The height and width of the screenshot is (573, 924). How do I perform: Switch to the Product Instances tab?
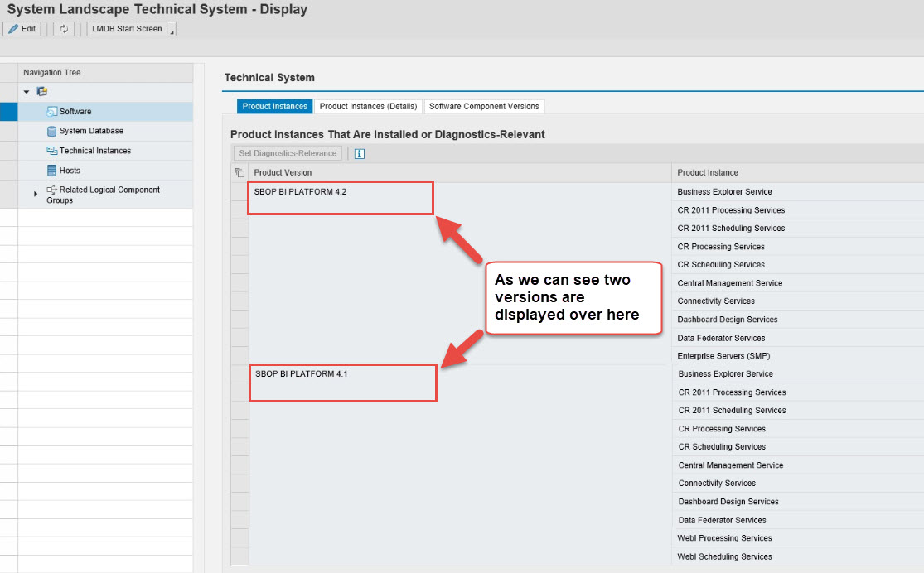pos(274,107)
